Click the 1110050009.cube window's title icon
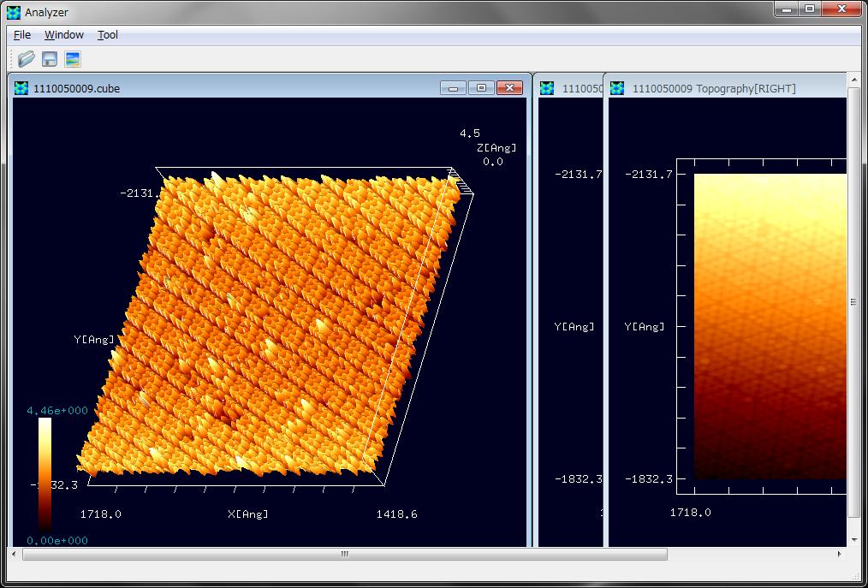868x588 pixels. click(21, 88)
